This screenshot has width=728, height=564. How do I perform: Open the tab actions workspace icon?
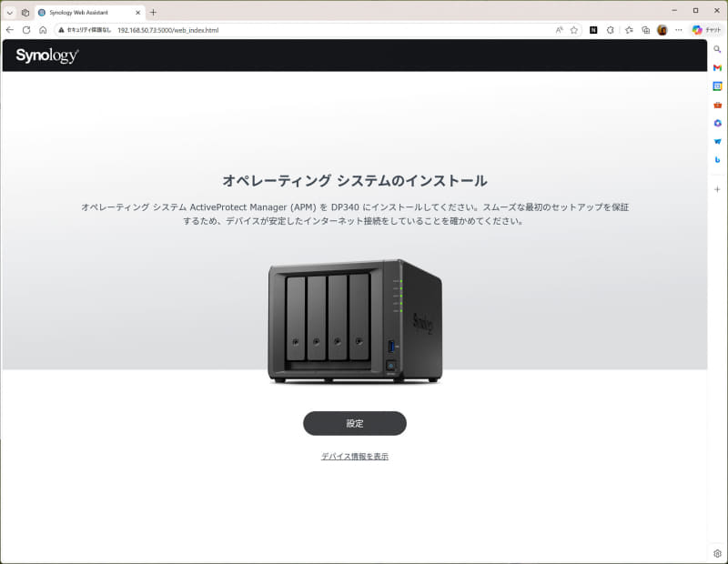click(x=25, y=13)
